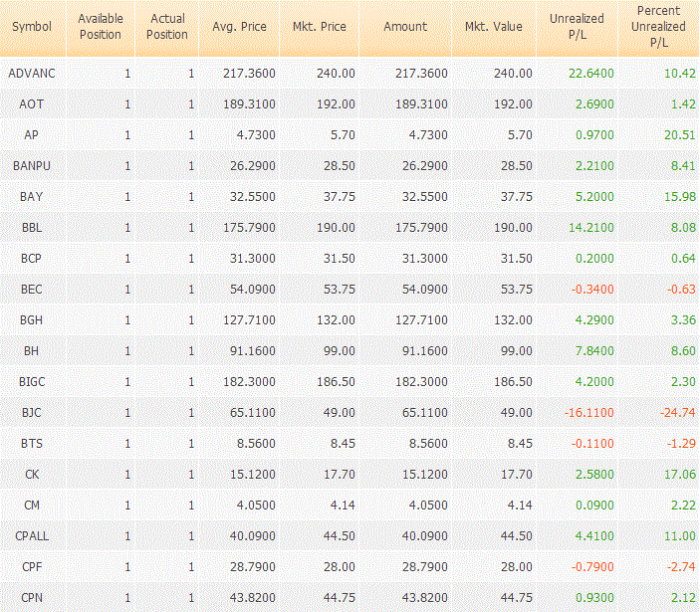
Task: Sort by the Symbol column header
Action: [32, 27]
